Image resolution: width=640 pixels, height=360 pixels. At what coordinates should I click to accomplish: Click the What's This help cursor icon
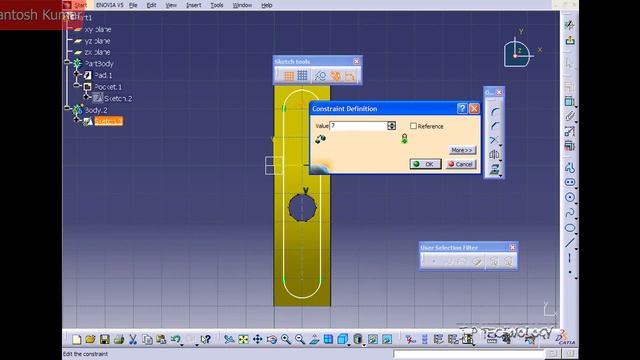coord(206,339)
